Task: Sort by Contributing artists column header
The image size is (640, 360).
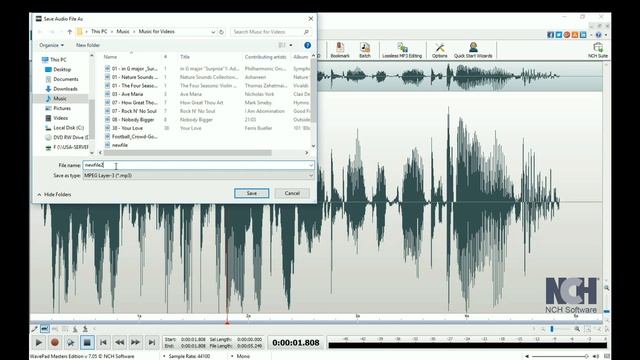Action: point(266,57)
